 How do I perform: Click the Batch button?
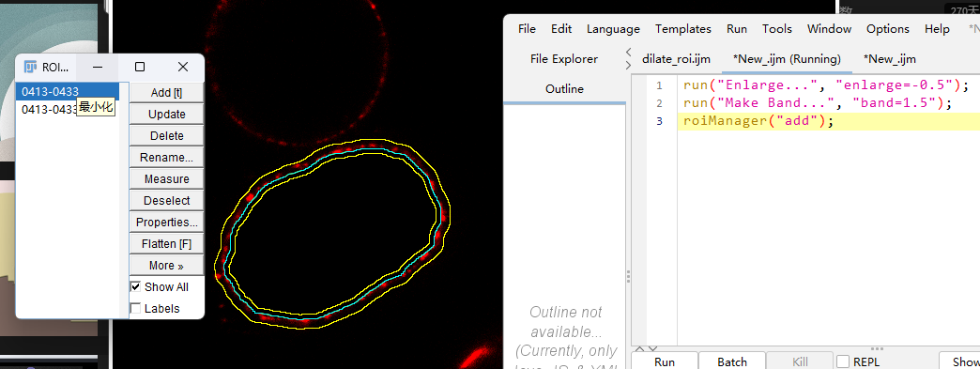pos(732,361)
